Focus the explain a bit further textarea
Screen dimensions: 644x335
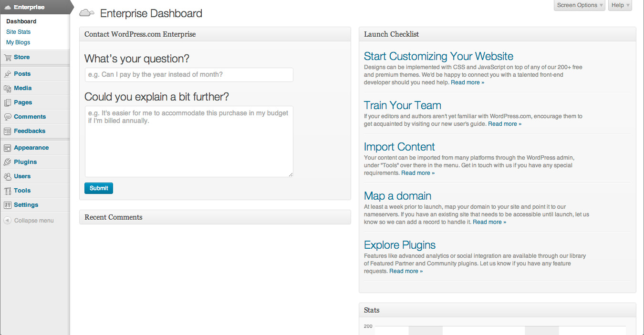[189, 142]
